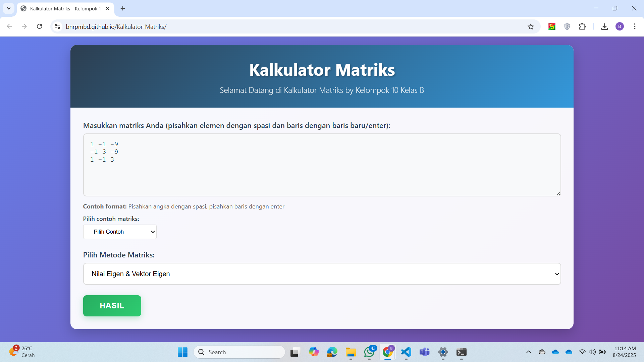Open the weather widget showing 26°C

click(22, 352)
